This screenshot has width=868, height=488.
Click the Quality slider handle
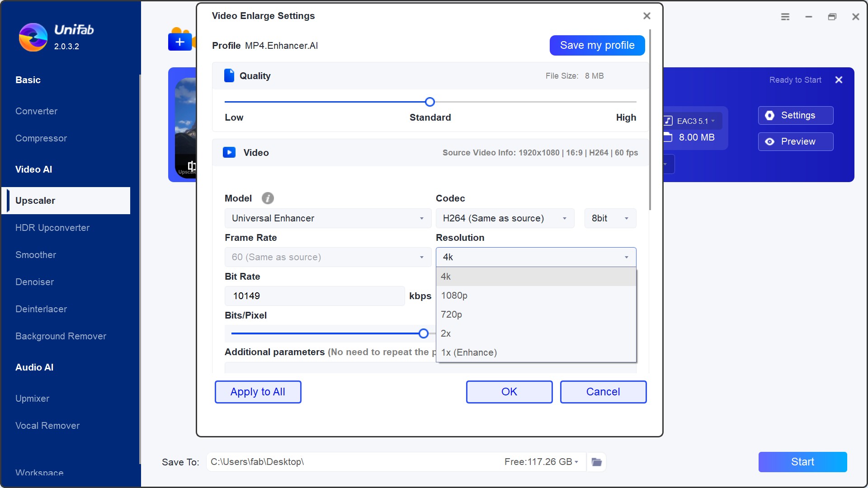point(430,102)
